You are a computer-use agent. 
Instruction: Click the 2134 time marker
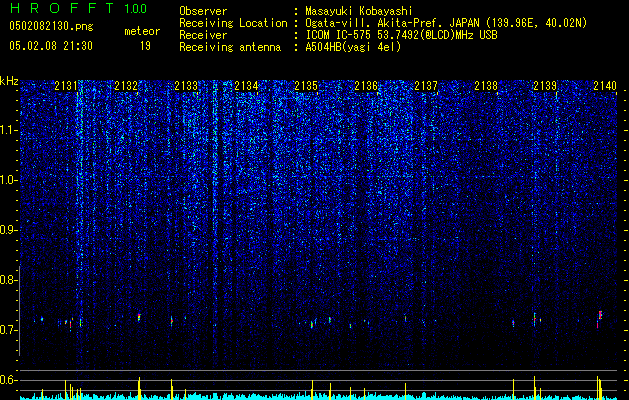point(246,86)
